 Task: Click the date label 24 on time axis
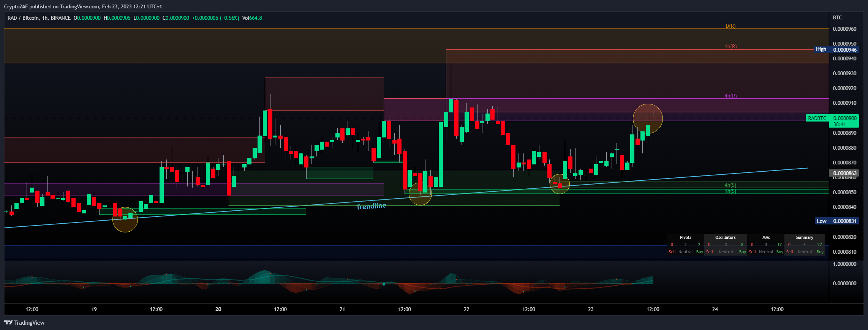(715, 309)
